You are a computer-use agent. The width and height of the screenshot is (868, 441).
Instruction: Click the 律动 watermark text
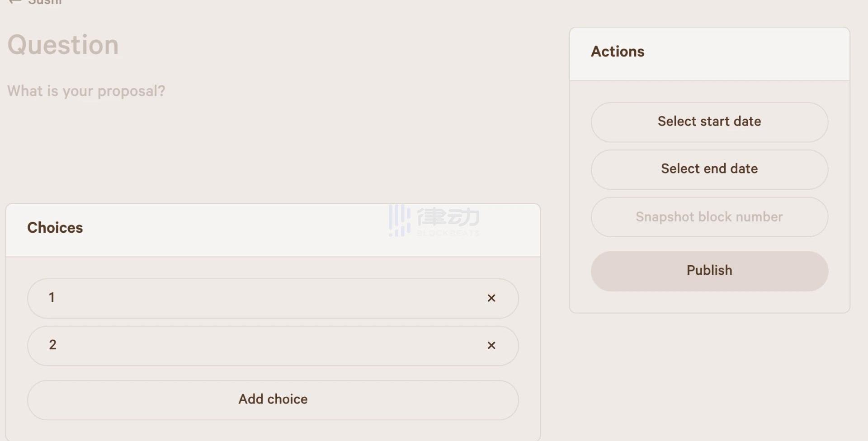(x=448, y=217)
